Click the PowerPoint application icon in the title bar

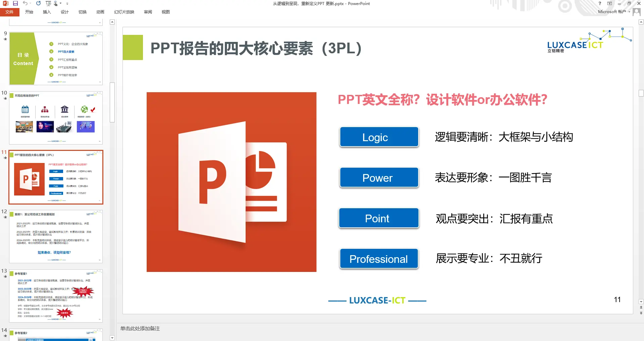(5, 3)
